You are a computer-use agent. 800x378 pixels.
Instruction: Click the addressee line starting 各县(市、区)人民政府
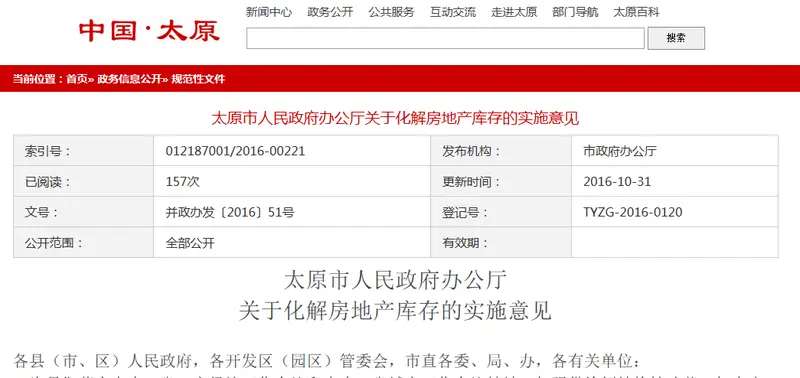click(x=327, y=361)
